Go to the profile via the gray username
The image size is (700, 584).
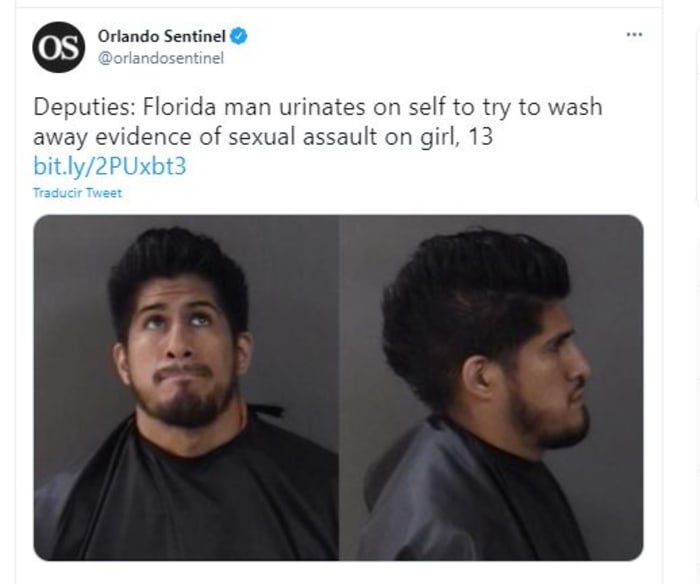(x=161, y=58)
